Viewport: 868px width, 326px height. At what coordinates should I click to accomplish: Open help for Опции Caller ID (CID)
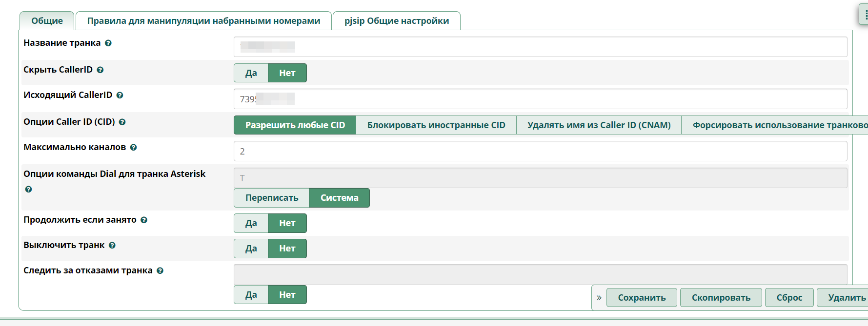click(122, 122)
